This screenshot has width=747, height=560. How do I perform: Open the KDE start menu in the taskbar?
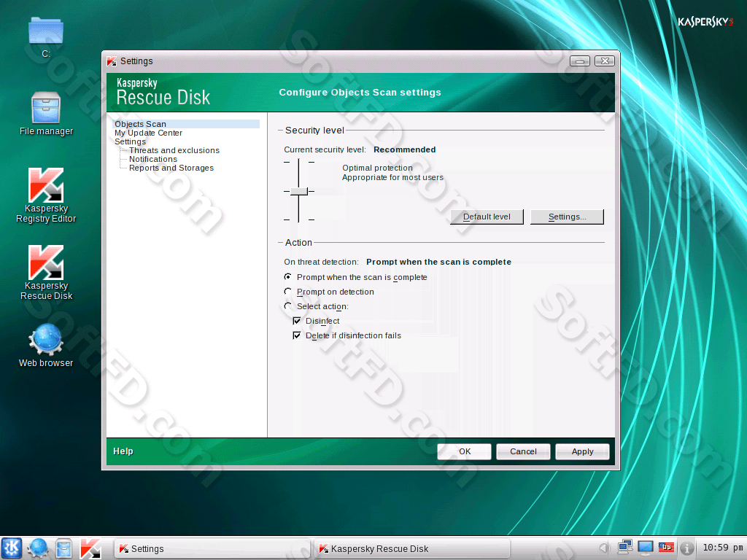coord(12,548)
